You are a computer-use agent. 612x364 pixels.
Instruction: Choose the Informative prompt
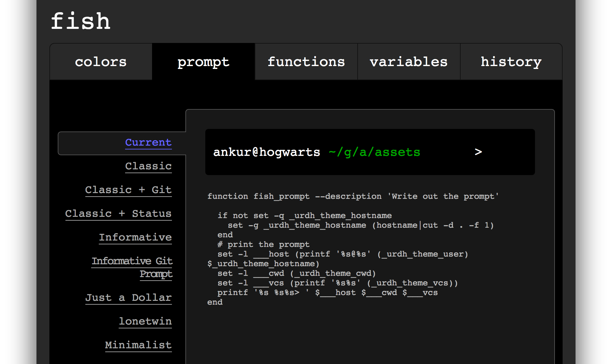point(135,237)
